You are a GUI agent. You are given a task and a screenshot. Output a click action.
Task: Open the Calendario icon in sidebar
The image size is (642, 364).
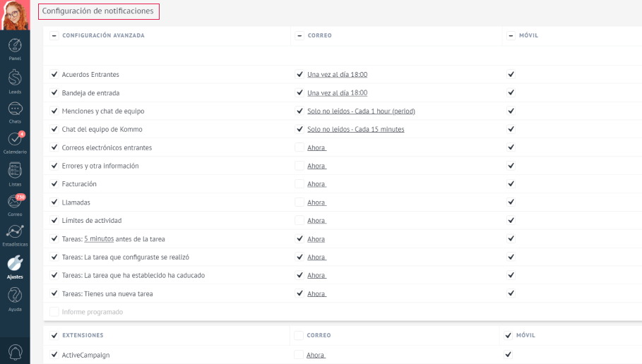tap(15, 140)
